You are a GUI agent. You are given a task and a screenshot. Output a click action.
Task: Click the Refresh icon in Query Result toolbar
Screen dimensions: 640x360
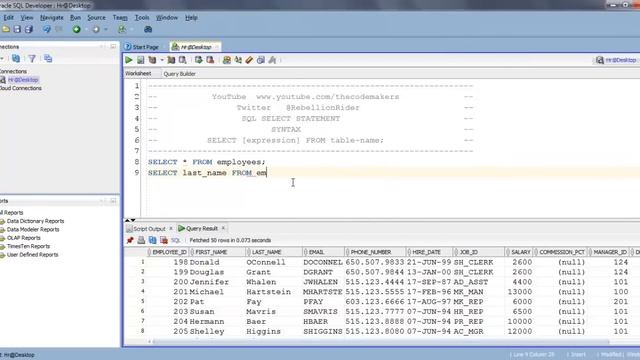(153, 240)
